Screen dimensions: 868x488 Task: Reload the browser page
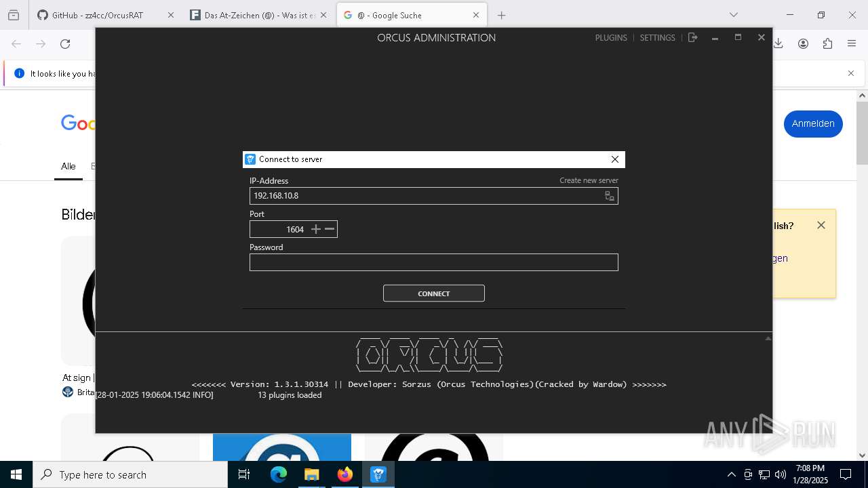[x=65, y=44]
